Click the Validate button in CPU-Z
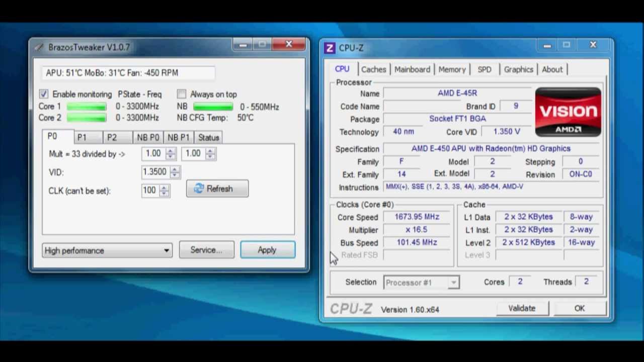 click(522, 308)
